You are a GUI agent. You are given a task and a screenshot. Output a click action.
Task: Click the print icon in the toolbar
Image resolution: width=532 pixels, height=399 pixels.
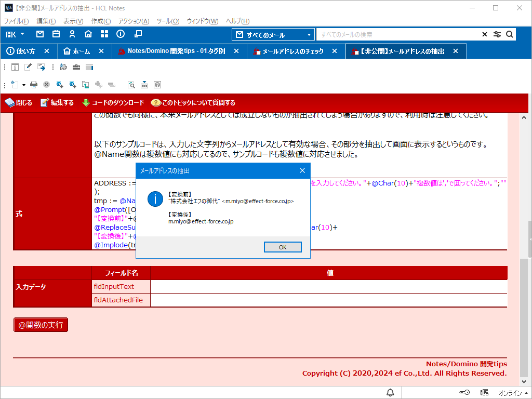[x=34, y=84]
